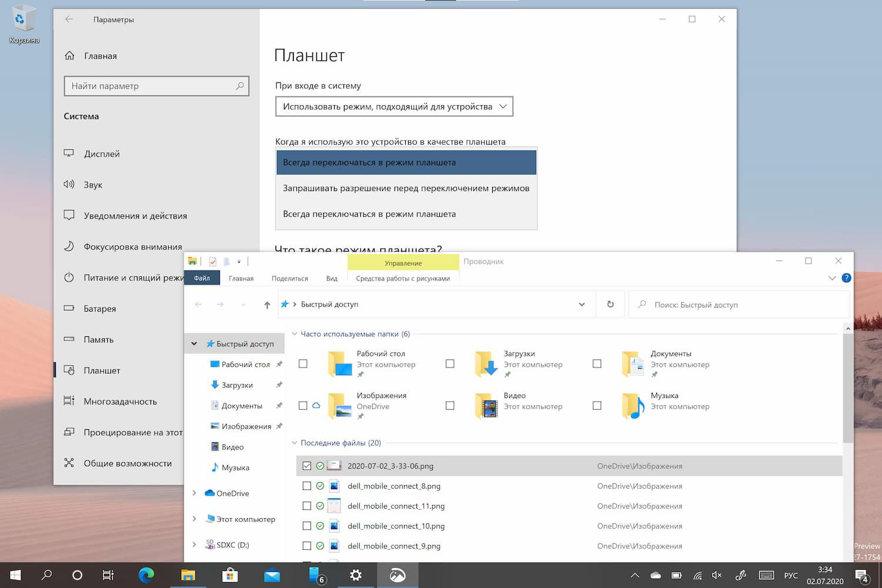The image size is (882, 588).
Task: Go back using the Settings back arrow
Action: [x=69, y=19]
